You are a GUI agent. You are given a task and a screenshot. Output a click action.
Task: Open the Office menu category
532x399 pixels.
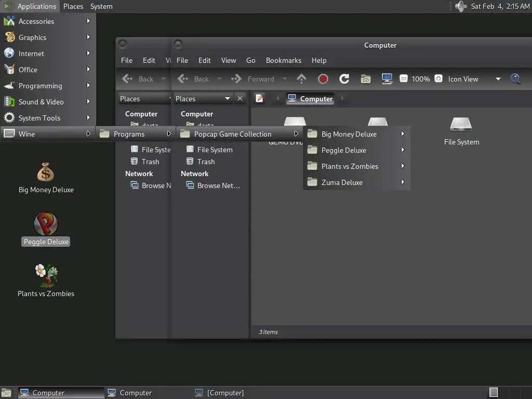[48, 70]
